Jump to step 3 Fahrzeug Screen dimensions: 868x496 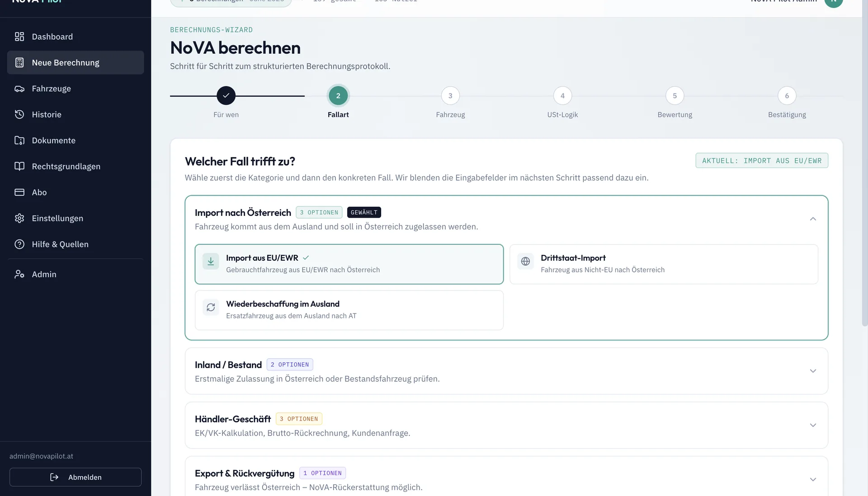point(450,96)
